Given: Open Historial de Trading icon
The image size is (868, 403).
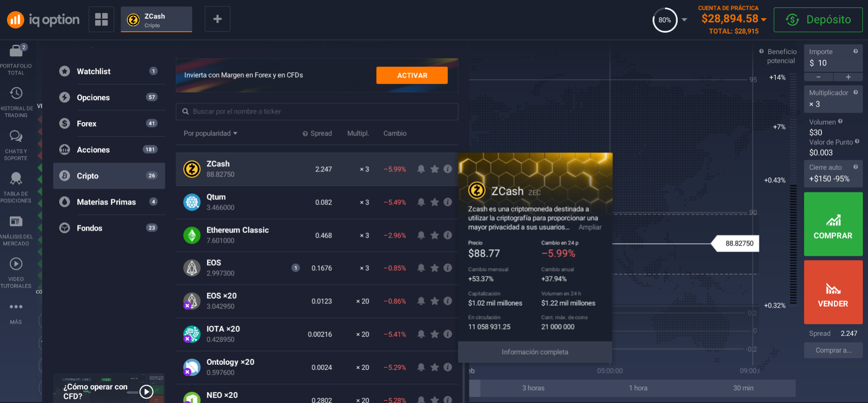Looking at the screenshot, I should click(16, 93).
